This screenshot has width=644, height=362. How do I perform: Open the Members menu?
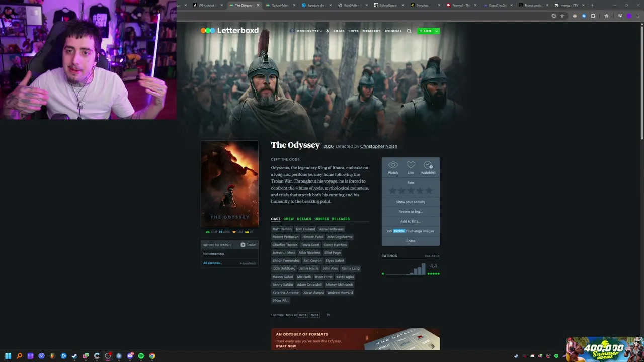372,31
